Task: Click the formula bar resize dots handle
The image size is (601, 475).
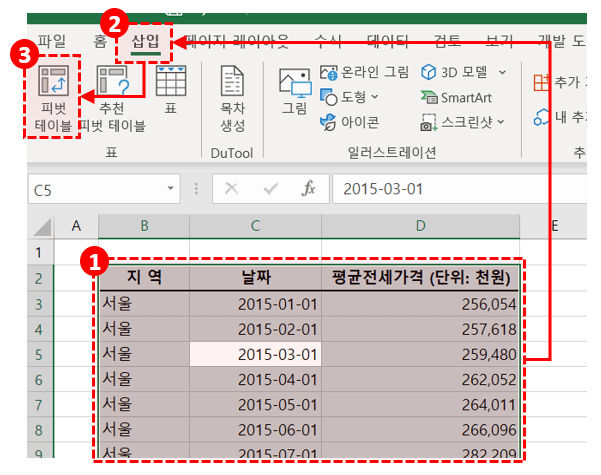Action: click(x=196, y=189)
